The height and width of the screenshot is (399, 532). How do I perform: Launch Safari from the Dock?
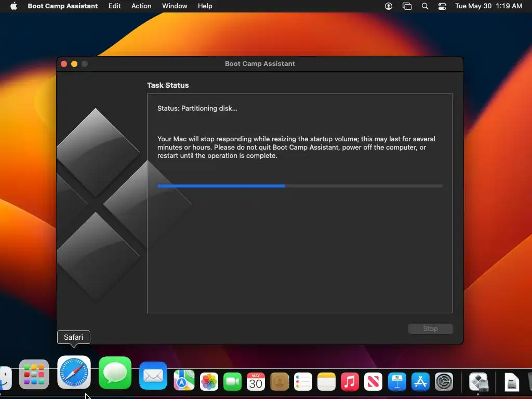pyautogui.click(x=74, y=372)
